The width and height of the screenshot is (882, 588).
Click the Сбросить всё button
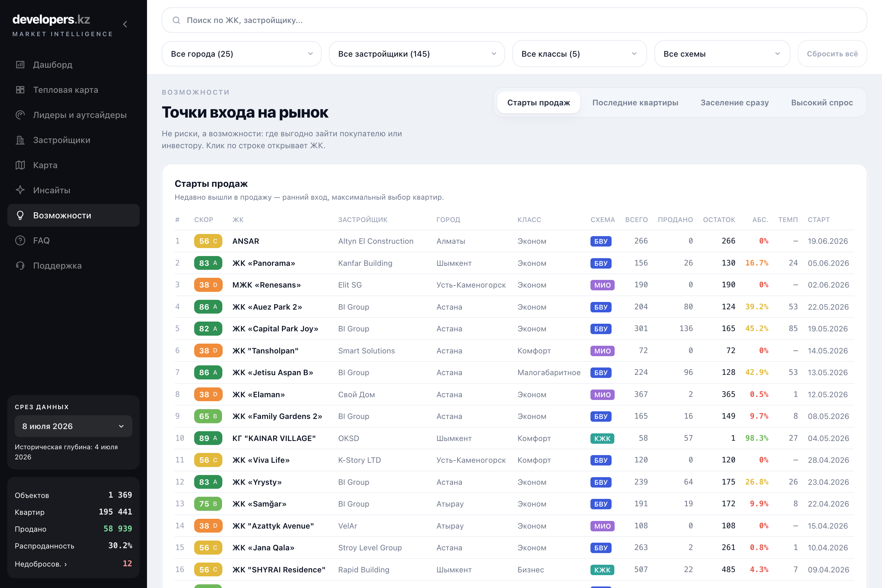[x=832, y=54]
